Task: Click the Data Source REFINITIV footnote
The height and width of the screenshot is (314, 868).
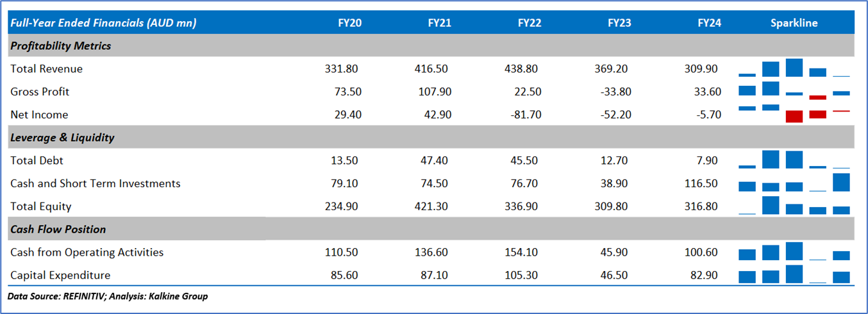Action: coord(108,296)
